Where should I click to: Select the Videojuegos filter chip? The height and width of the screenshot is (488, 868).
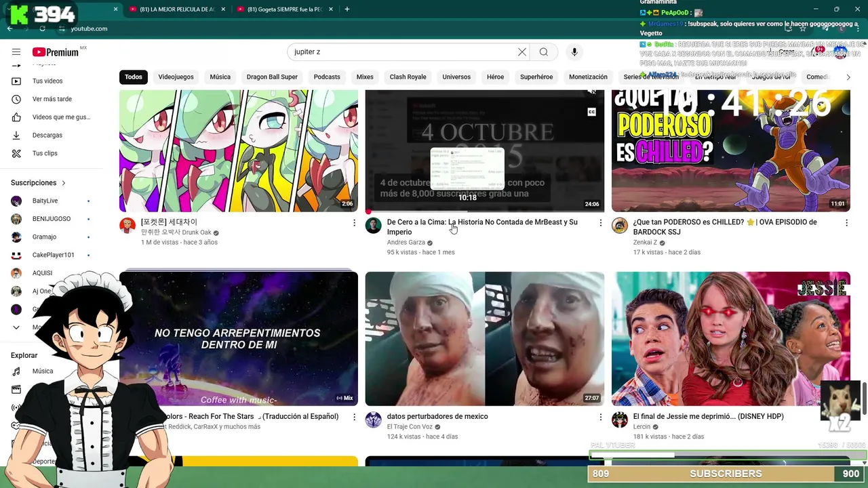(x=176, y=77)
